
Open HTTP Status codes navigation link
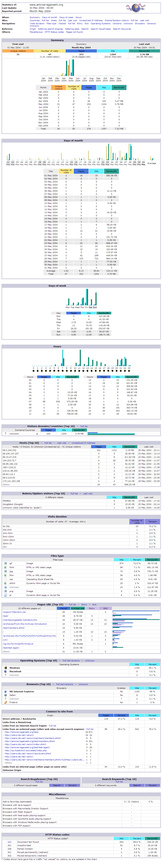pos(54,32)
